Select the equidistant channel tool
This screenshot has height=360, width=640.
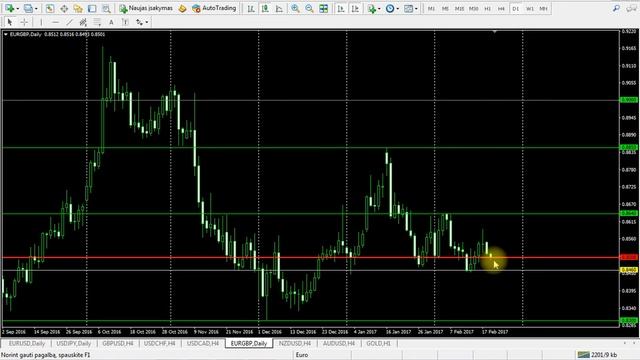click(x=83, y=22)
